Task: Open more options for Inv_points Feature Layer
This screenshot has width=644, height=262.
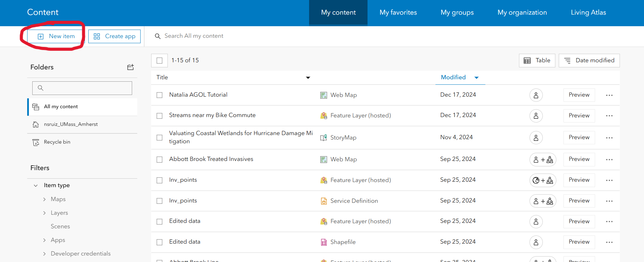Action: (609, 180)
